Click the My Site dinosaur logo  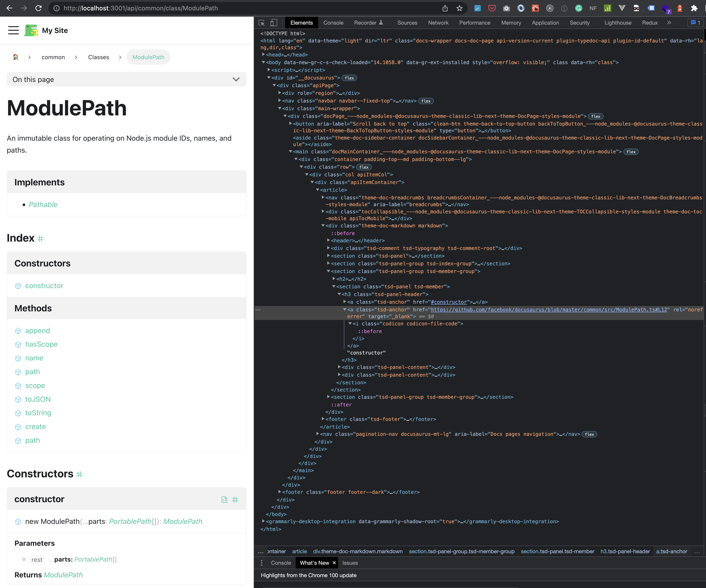tap(31, 30)
